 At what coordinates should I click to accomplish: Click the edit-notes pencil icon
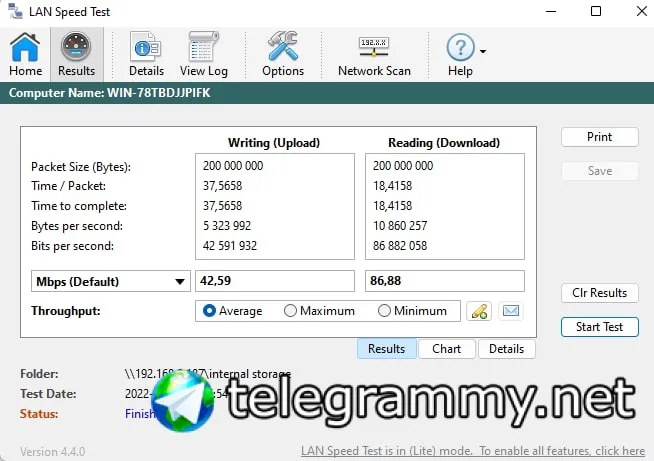479,311
